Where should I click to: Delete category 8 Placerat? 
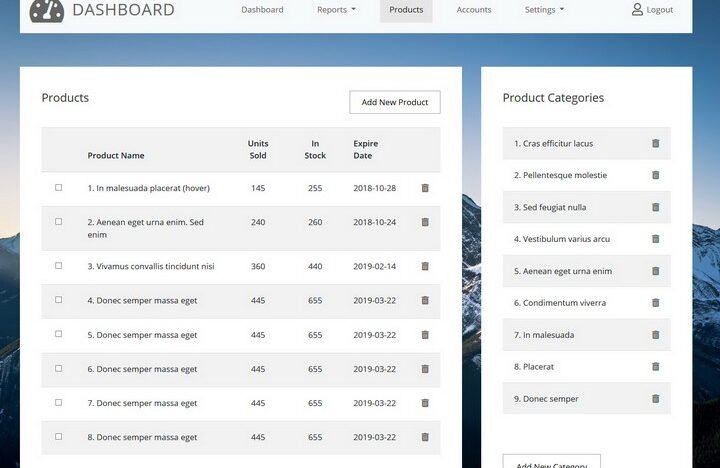(x=656, y=367)
